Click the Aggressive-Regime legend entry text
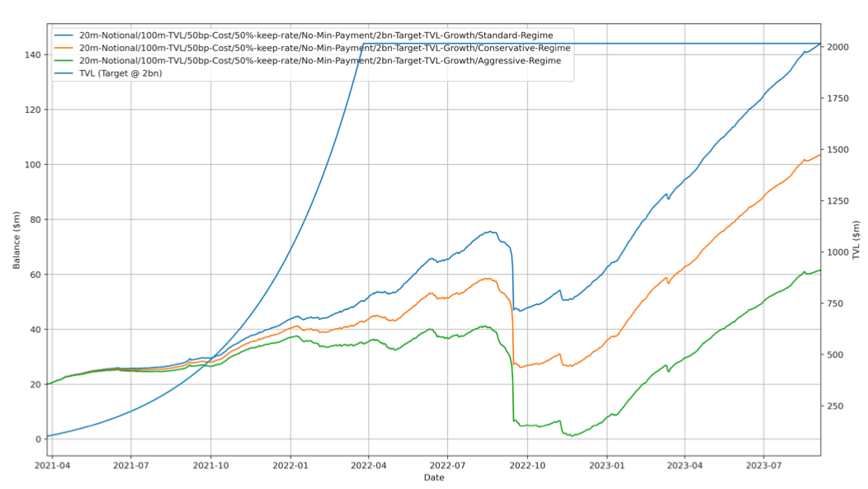Screen dimensions: 868x489 point(320,61)
